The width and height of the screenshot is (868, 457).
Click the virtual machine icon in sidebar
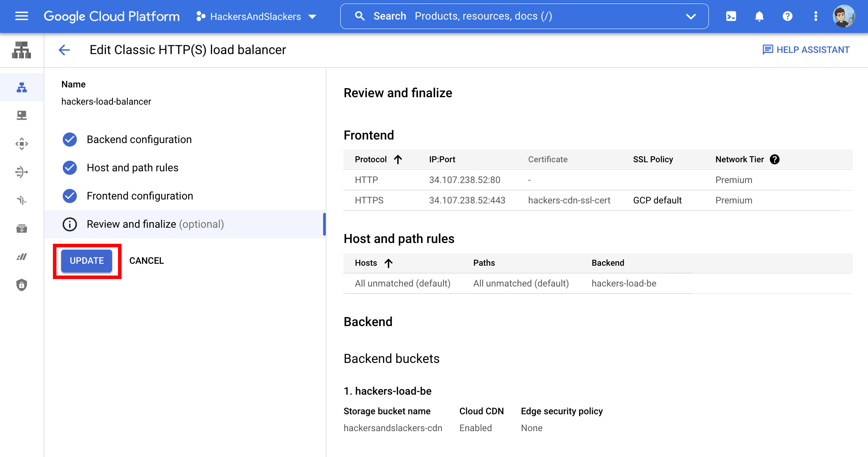pyautogui.click(x=21, y=115)
